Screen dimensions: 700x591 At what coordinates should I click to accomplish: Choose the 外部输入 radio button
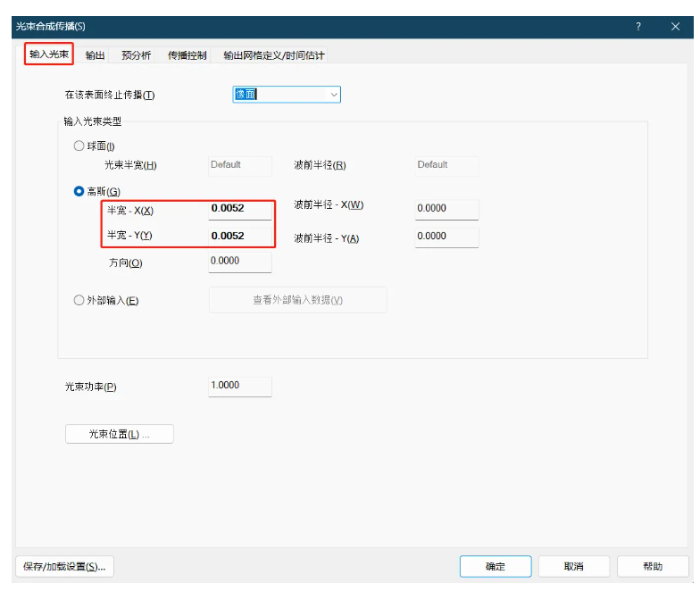coord(79,301)
